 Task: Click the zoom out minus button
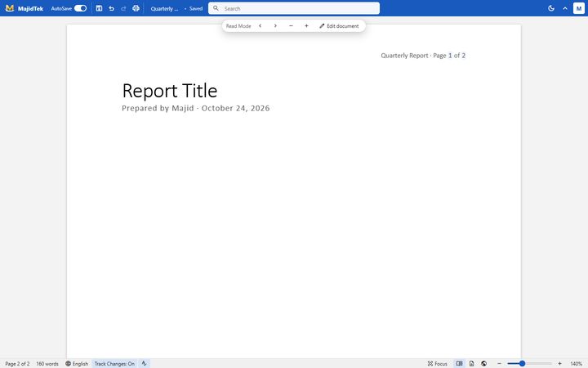click(499, 363)
